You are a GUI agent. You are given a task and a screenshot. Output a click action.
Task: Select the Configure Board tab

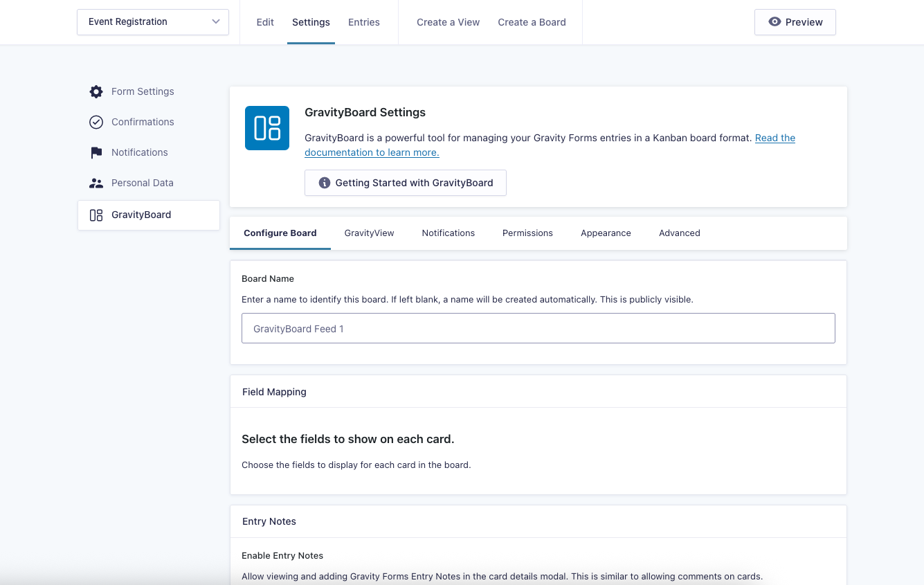(280, 233)
